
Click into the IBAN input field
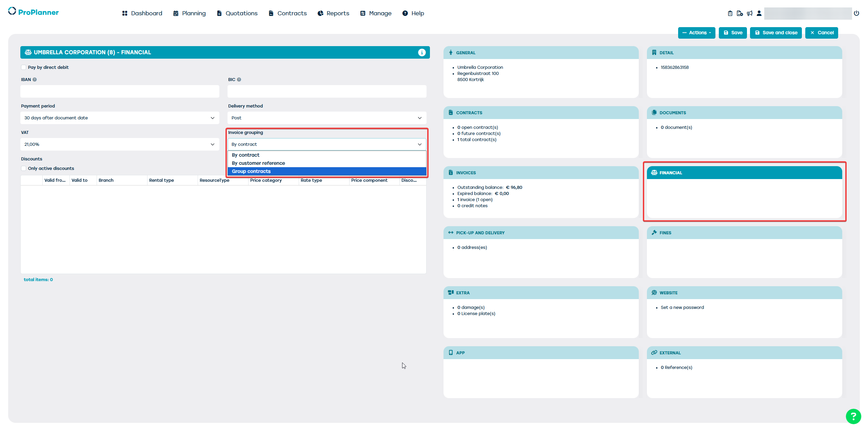point(120,92)
